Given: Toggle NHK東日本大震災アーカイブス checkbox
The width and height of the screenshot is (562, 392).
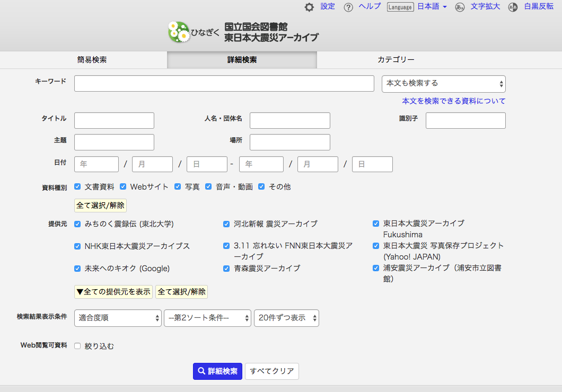Looking at the screenshot, I should (77, 246).
